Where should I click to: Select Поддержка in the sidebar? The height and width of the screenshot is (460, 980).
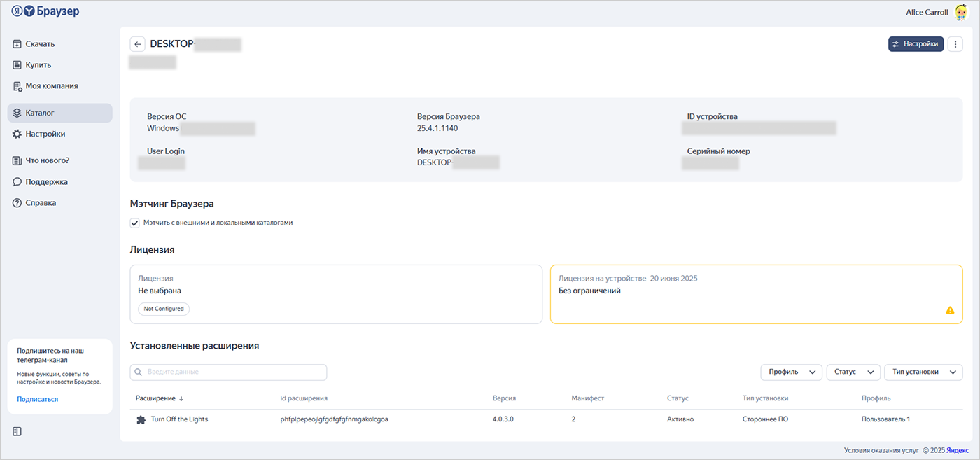pos(46,182)
